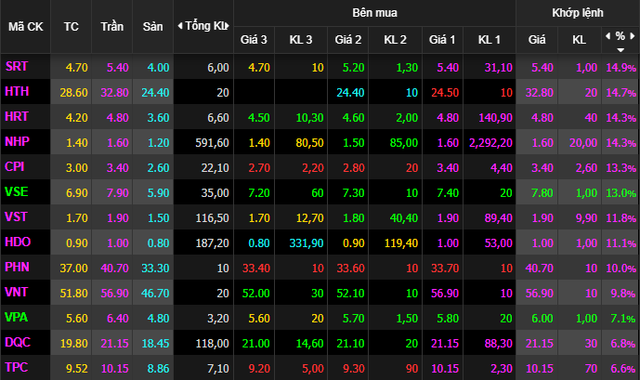Select TPC Giá 3 value 9.20
This screenshot has width=640, height=380.
click(260, 369)
